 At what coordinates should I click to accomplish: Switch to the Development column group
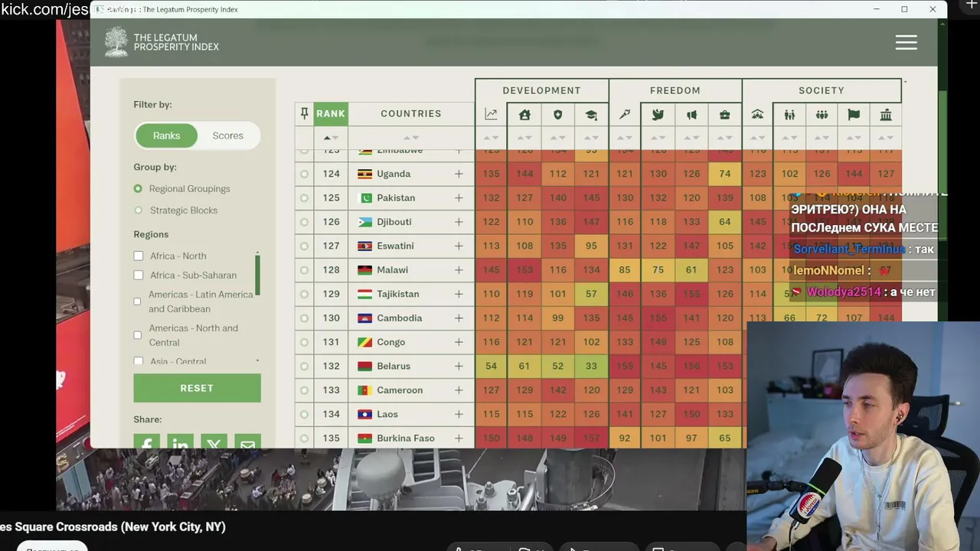(x=541, y=90)
